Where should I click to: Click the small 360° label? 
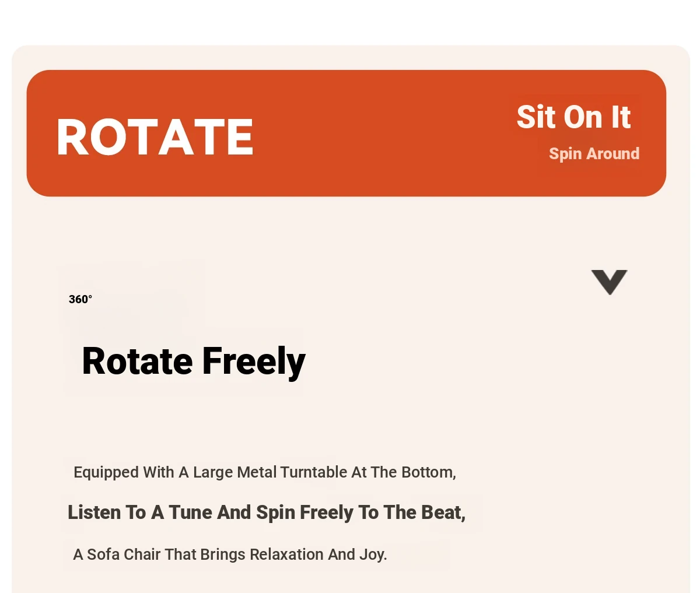(x=80, y=299)
